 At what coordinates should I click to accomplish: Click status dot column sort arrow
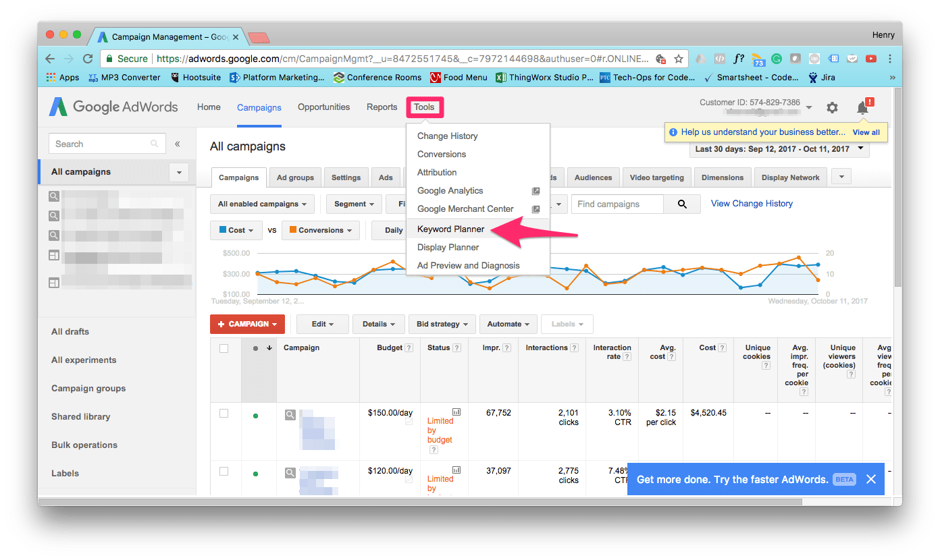pyautogui.click(x=269, y=348)
